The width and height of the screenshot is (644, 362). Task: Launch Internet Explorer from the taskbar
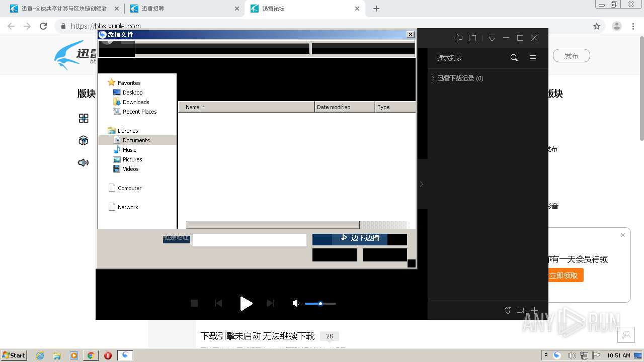[x=40, y=355]
